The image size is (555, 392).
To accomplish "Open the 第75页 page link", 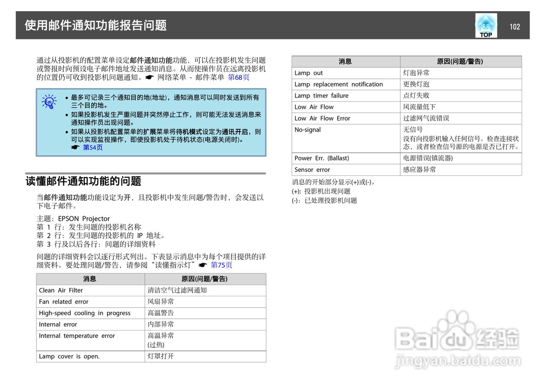I will pos(221,265).
